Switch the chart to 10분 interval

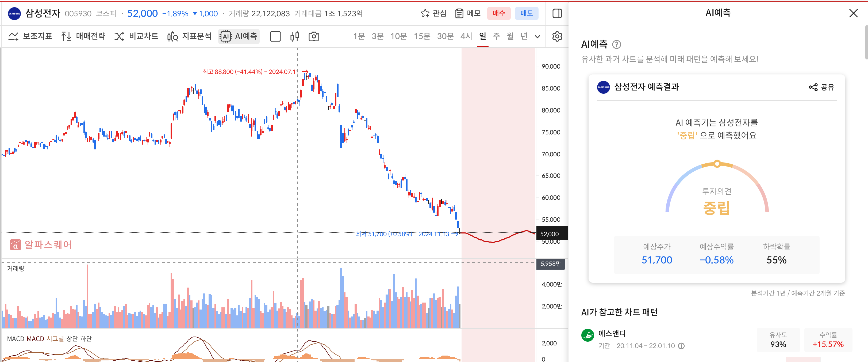coord(399,36)
